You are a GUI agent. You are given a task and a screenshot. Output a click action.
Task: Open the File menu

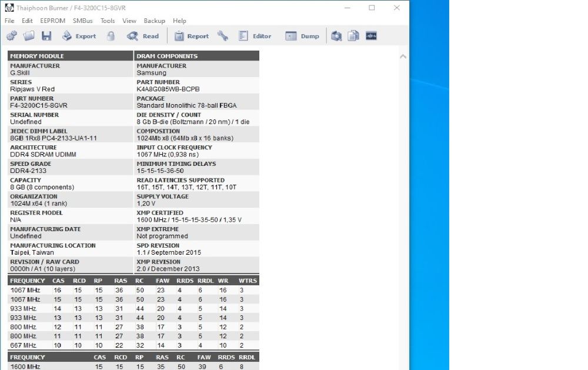coord(9,21)
